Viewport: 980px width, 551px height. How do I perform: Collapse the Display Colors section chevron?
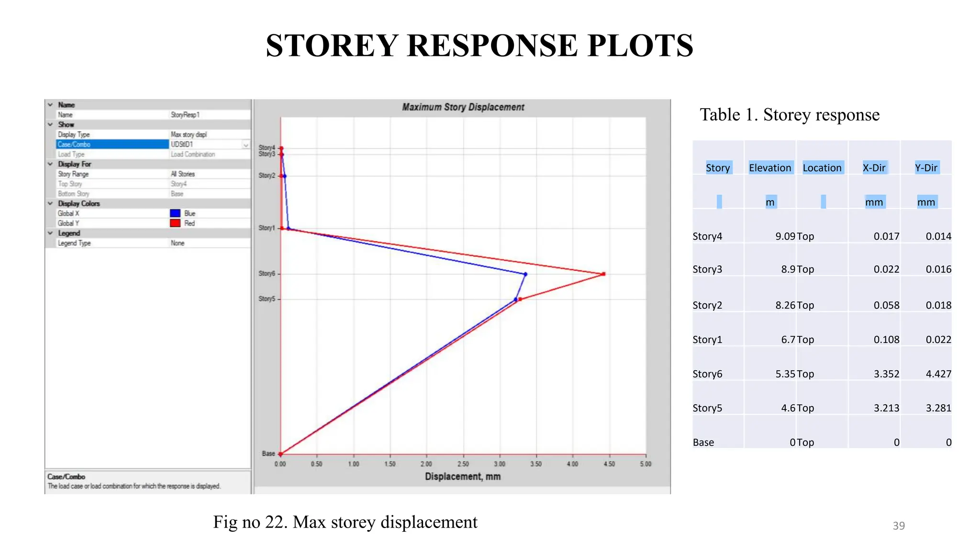[50, 204]
